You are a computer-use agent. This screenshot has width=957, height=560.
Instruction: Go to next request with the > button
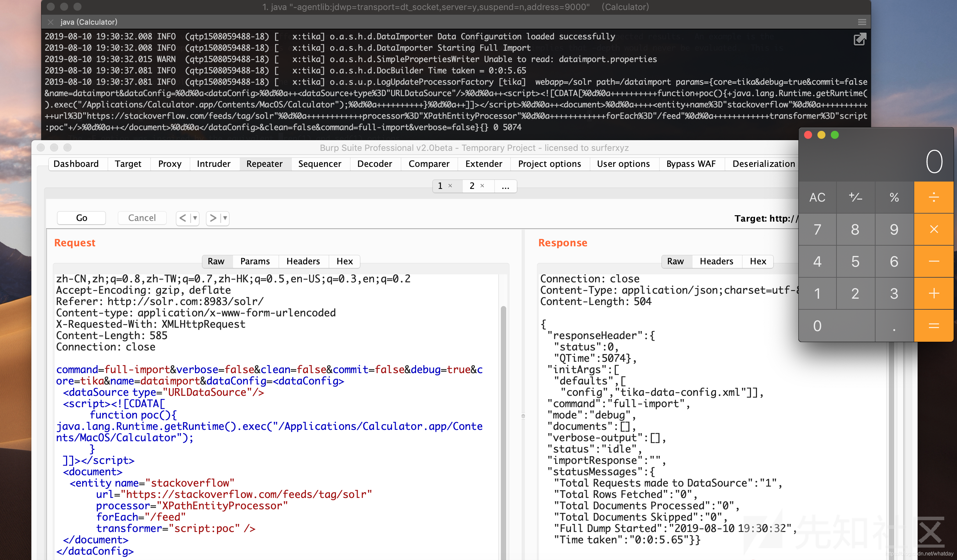click(x=213, y=218)
